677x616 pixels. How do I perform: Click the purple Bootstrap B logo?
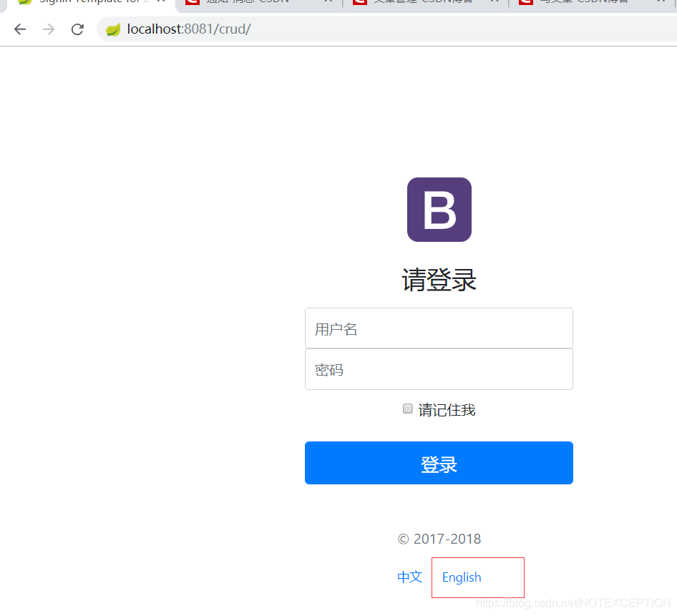click(439, 210)
